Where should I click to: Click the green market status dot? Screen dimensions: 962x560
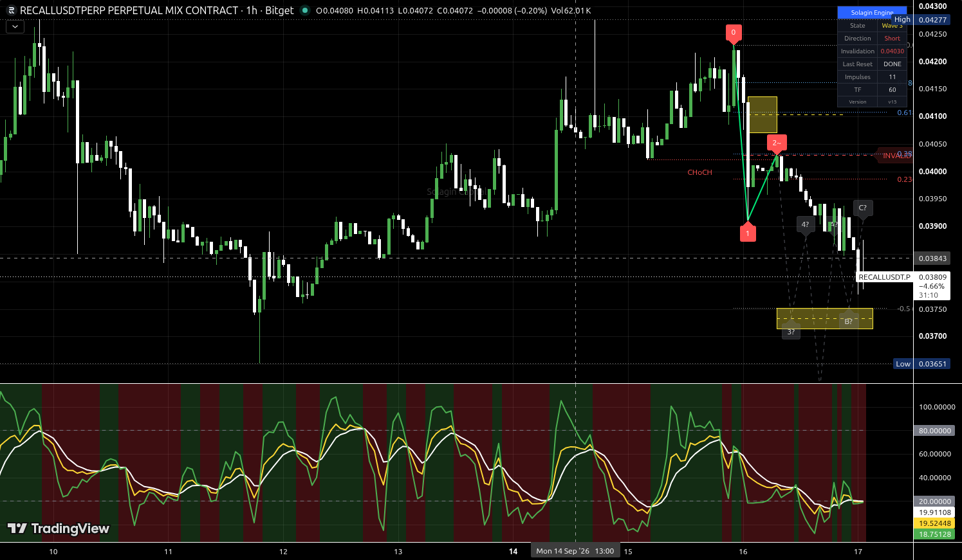pos(305,10)
